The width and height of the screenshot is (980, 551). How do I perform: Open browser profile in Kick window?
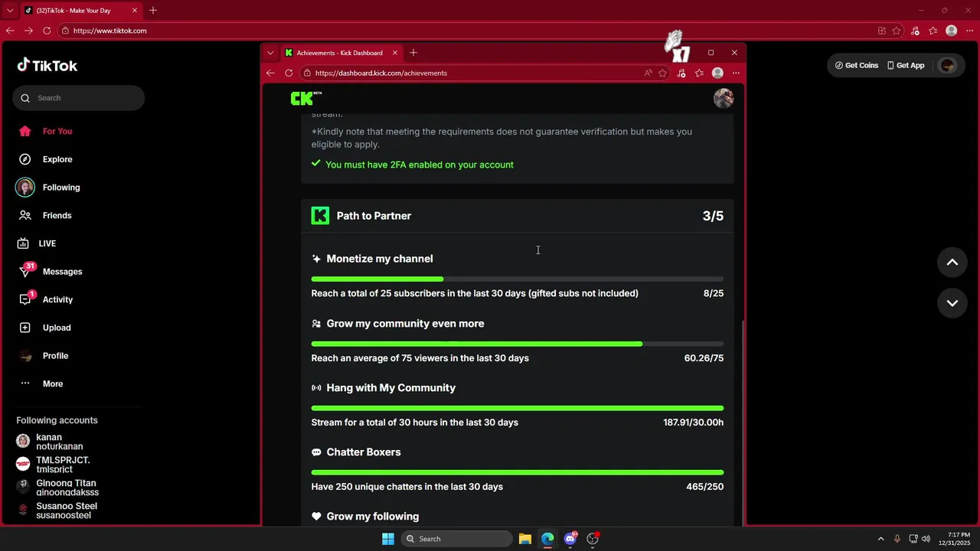click(717, 73)
